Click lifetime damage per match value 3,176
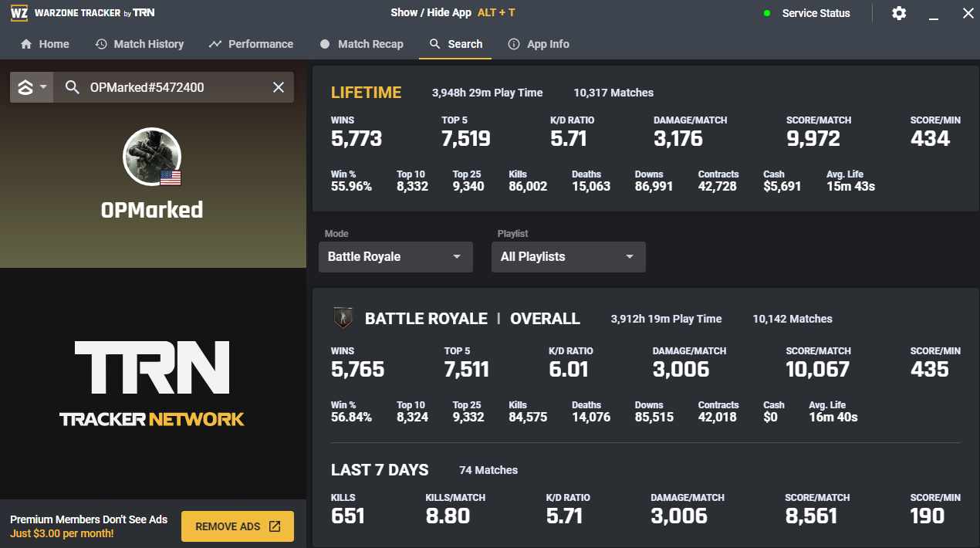Image resolution: width=980 pixels, height=548 pixels. coord(678,139)
